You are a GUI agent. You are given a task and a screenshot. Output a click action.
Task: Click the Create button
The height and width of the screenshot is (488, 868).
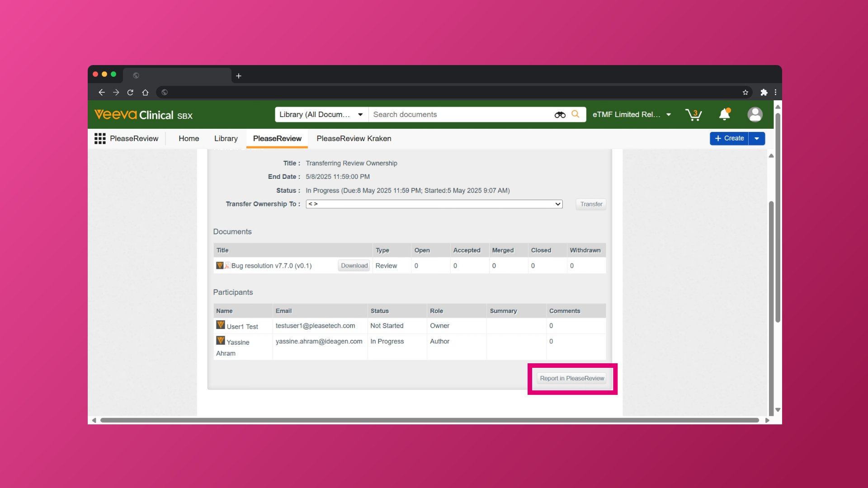coord(729,138)
